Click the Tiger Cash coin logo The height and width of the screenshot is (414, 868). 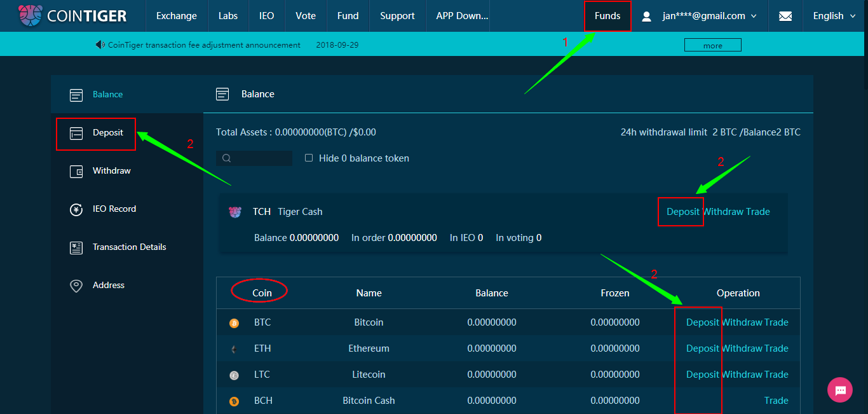235,212
